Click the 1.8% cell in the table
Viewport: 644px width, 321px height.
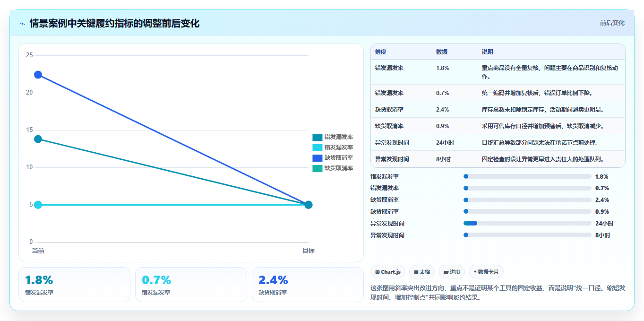(443, 68)
